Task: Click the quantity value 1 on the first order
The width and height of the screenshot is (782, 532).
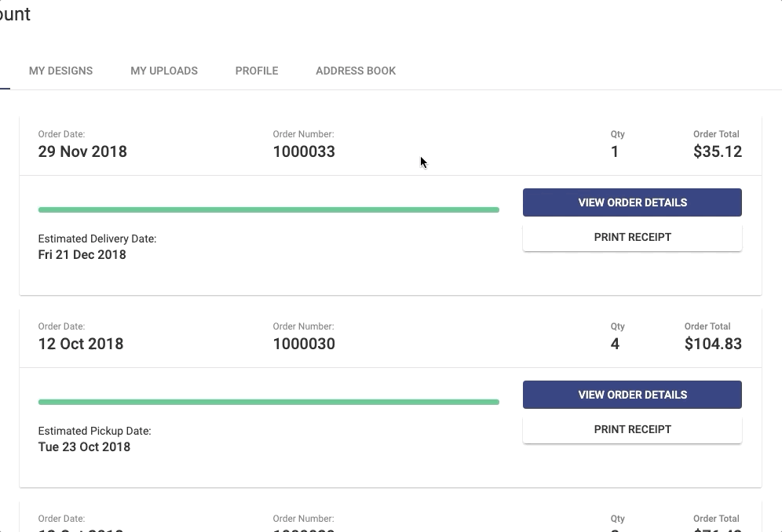Action: point(615,151)
